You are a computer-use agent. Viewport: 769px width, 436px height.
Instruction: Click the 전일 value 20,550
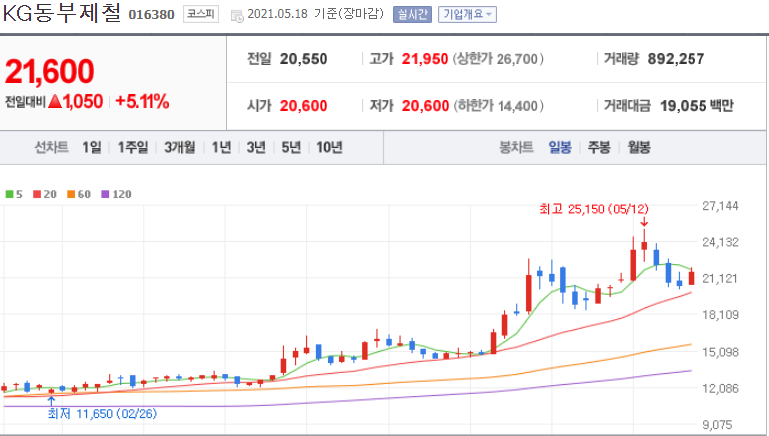coord(304,59)
